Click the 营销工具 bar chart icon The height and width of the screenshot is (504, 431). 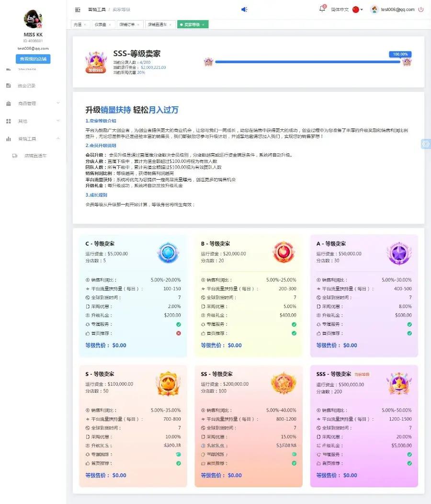click(x=9, y=139)
